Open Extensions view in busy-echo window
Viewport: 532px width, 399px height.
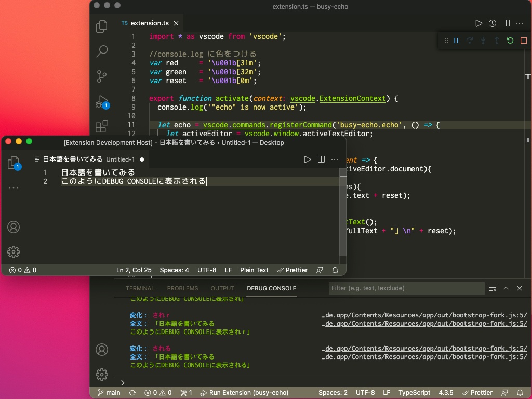(101, 126)
